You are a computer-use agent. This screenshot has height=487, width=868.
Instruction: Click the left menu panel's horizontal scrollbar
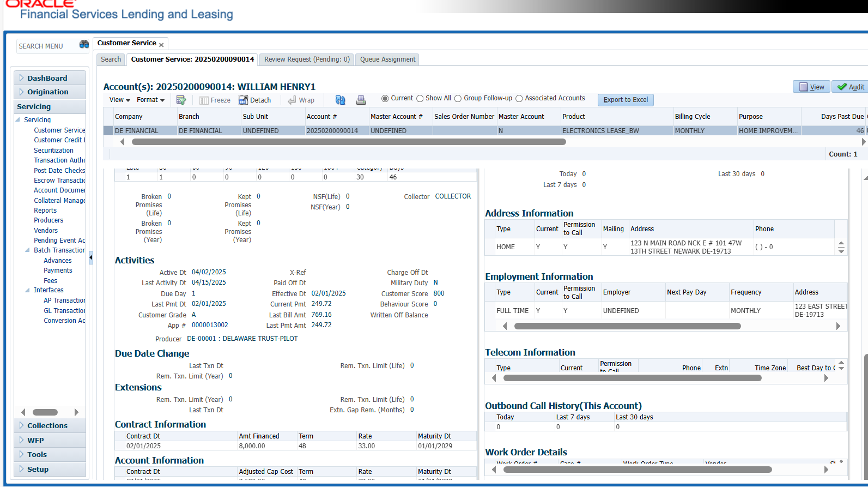[x=45, y=412]
